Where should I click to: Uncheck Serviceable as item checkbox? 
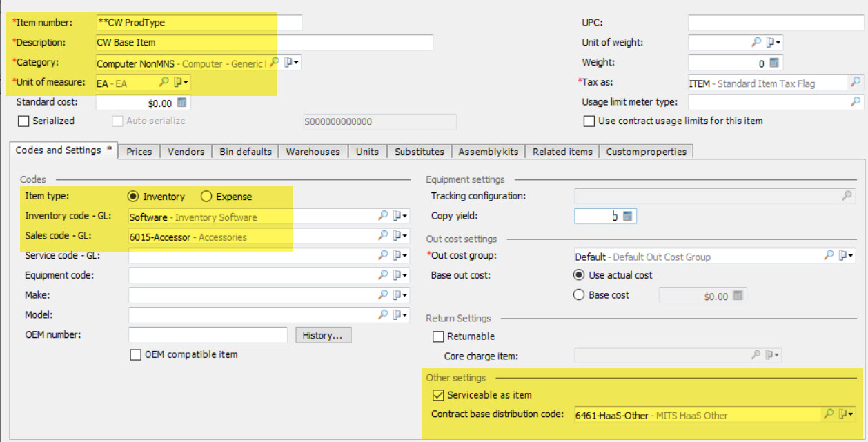point(437,395)
